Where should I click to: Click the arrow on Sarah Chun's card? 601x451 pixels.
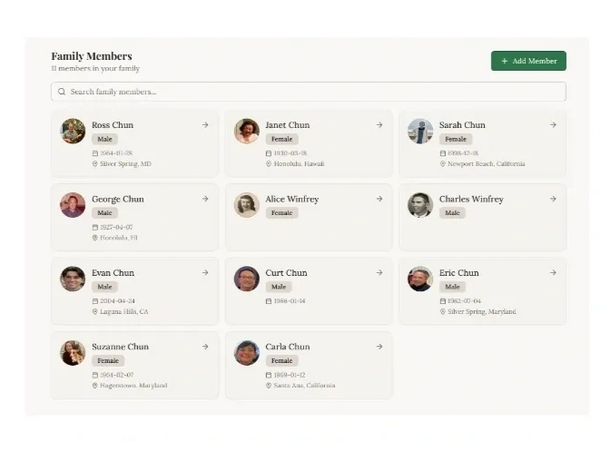553,125
